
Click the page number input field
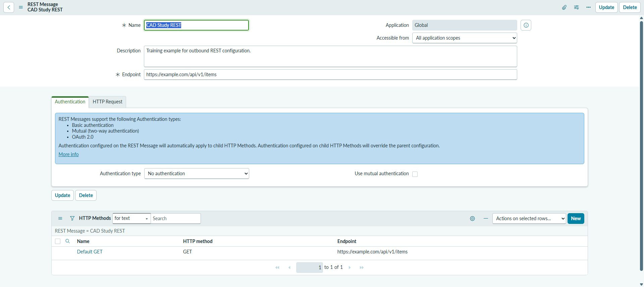[310, 268]
